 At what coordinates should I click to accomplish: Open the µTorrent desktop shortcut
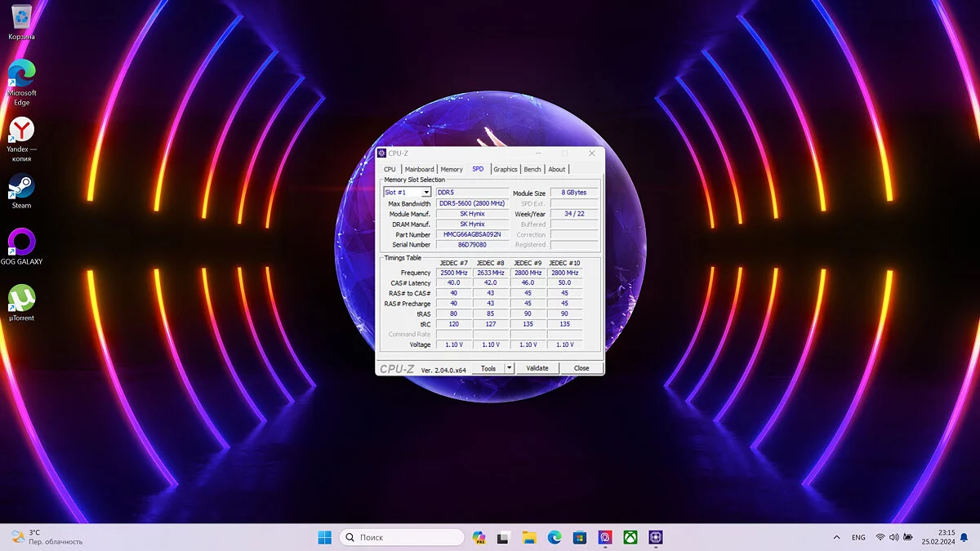tap(21, 301)
